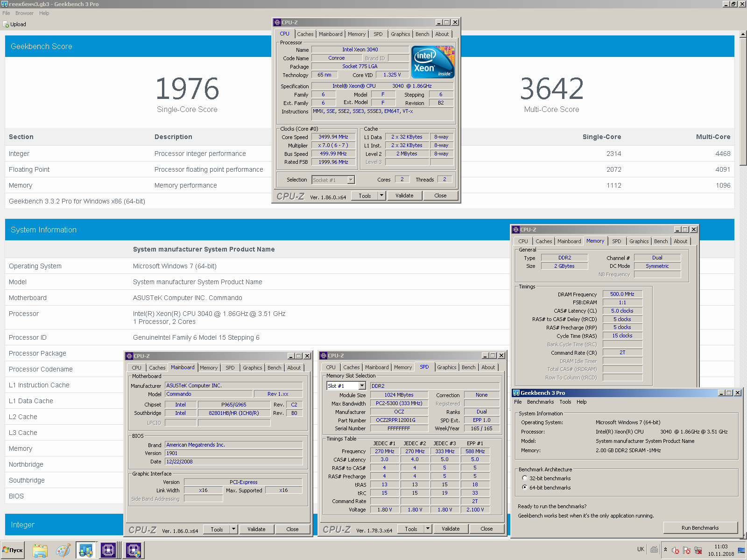The width and height of the screenshot is (747, 560).
Task: Click the Geekbench results scrollbar thumb
Action: [743, 102]
